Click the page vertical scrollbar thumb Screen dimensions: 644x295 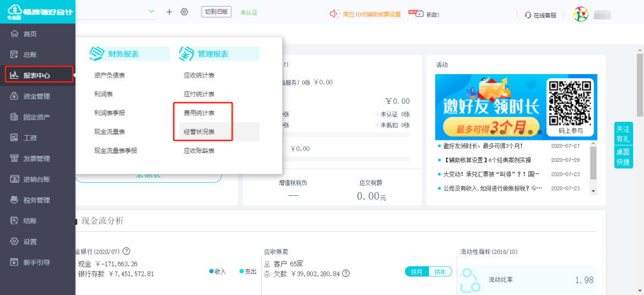(640, 85)
